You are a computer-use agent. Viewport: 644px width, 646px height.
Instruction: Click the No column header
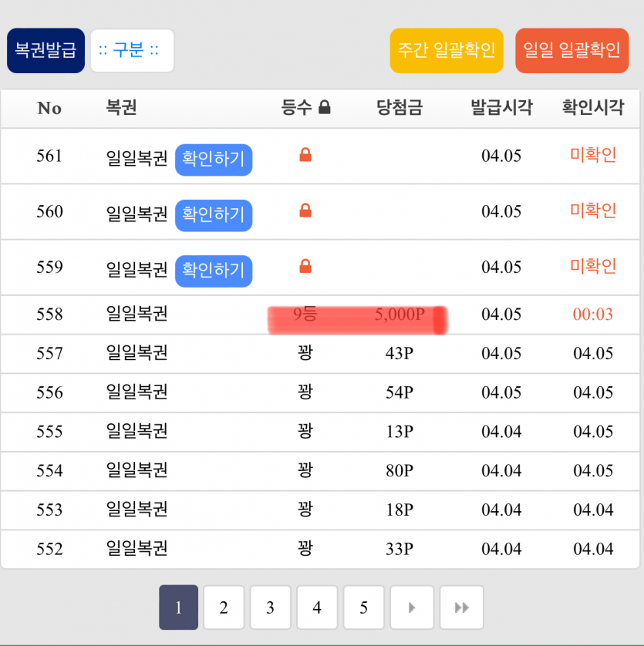tap(49, 108)
